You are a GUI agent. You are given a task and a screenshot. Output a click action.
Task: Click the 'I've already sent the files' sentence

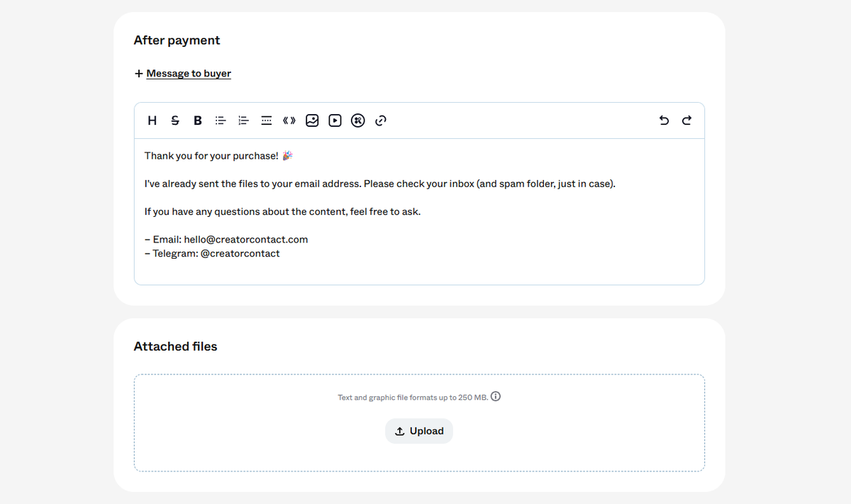tap(380, 184)
